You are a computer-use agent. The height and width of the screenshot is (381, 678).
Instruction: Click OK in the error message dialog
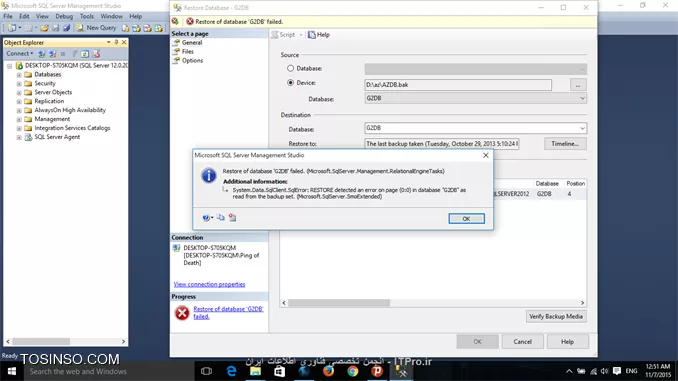[466, 218]
